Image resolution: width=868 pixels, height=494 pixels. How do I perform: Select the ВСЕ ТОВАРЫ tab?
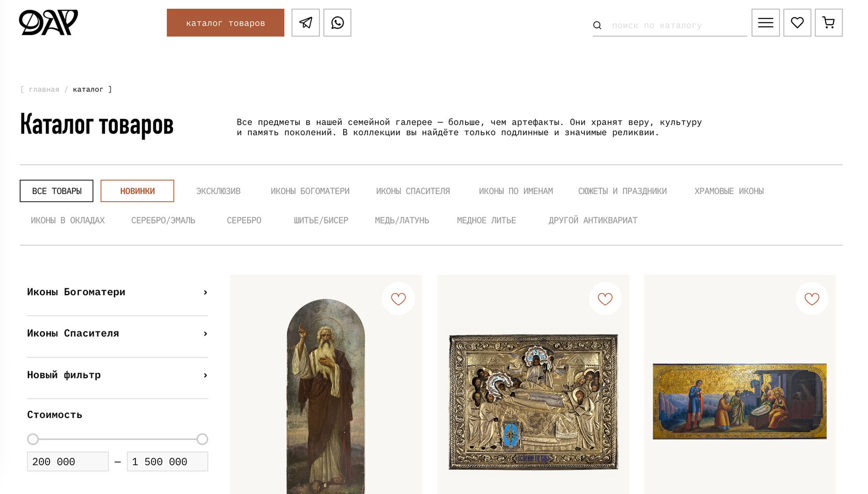coord(56,191)
